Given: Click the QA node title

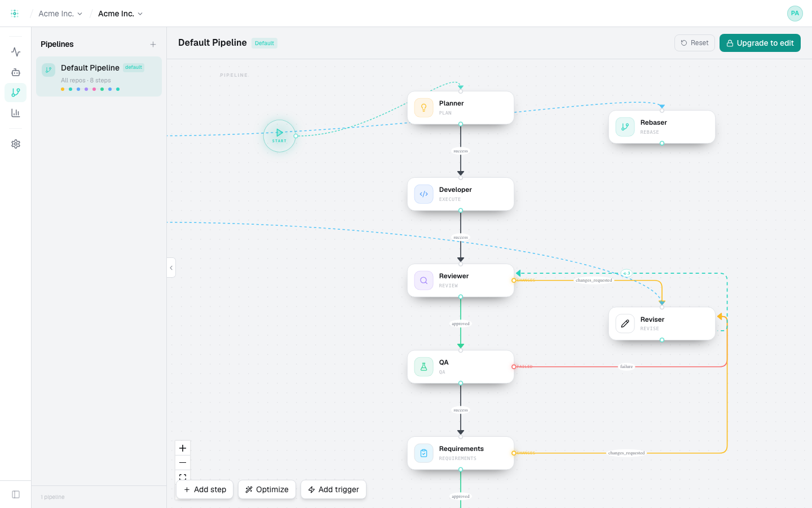Looking at the screenshot, I should (x=444, y=362).
